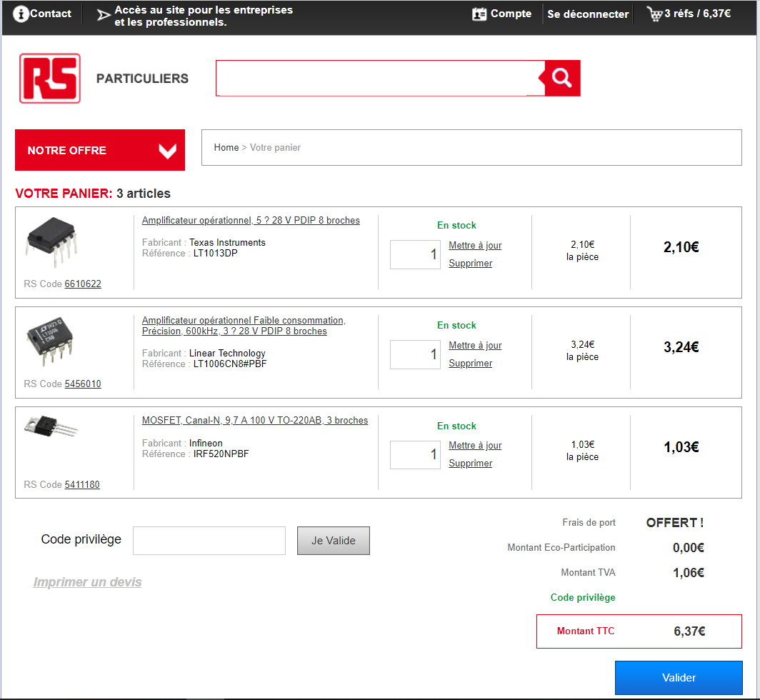The image size is (760, 700).
Task: Click Montant Eco-Participation 0,00€ value
Action: 689,548
